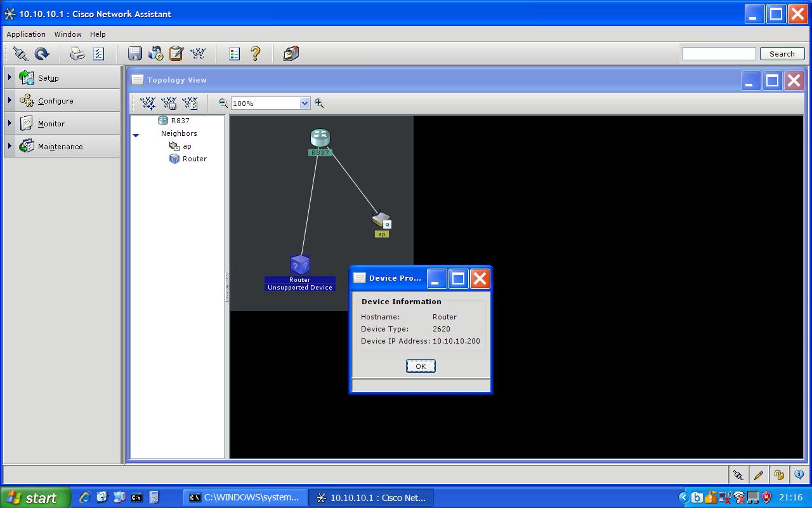Select the ap access point node in map

pos(382,221)
